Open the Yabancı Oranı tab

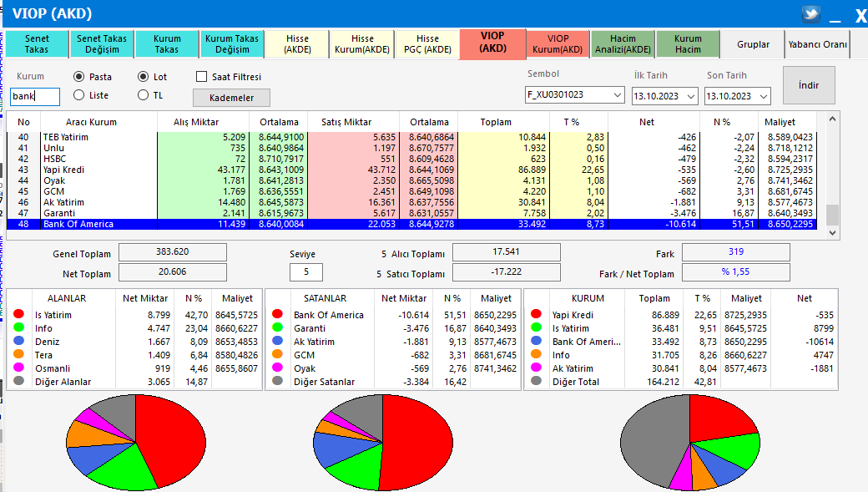pyautogui.click(x=818, y=44)
